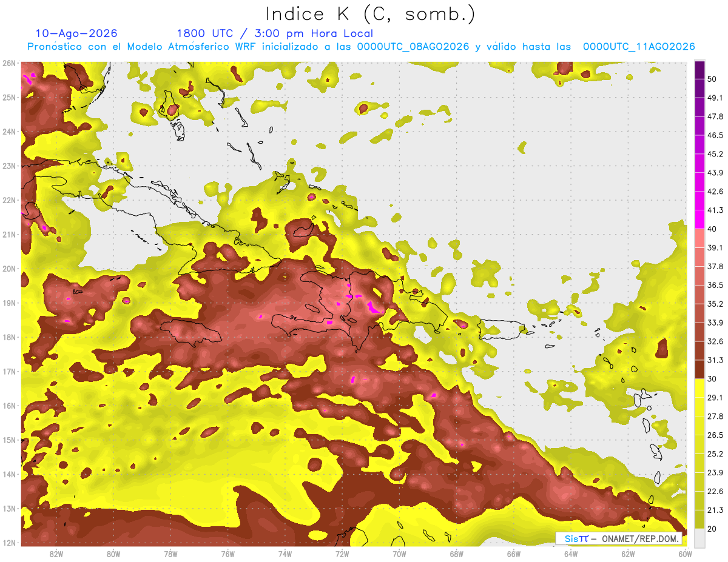Click the colorbar value '47.8'
The width and height of the screenshot is (728, 562).
coord(715,116)
